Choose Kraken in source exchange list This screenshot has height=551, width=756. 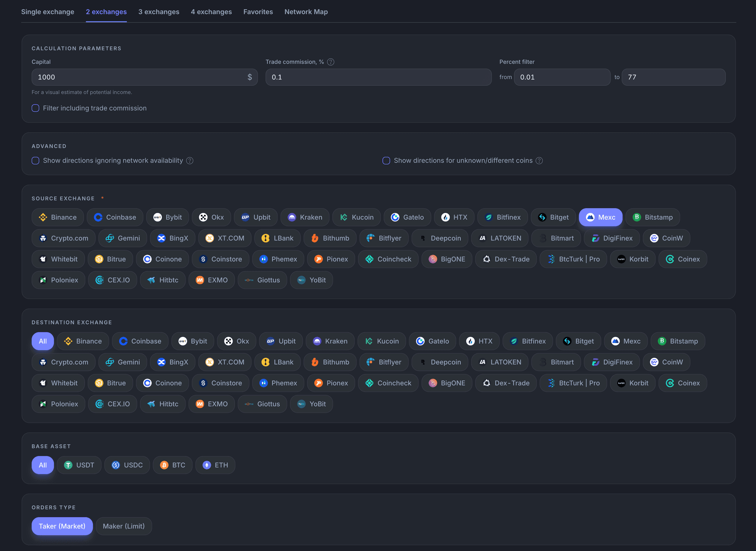coord(305,217)
